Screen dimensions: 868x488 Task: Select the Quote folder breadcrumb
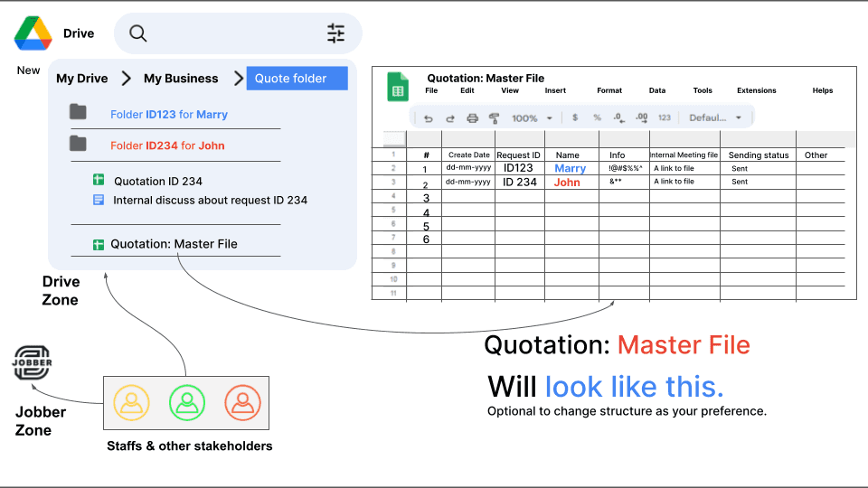pos(297,79)
